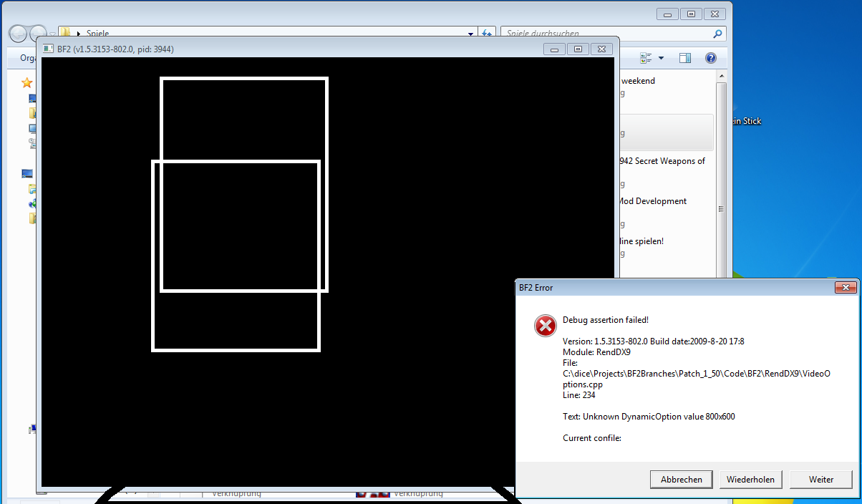Click the 'Line: 234' text

(x=579, y=395)
